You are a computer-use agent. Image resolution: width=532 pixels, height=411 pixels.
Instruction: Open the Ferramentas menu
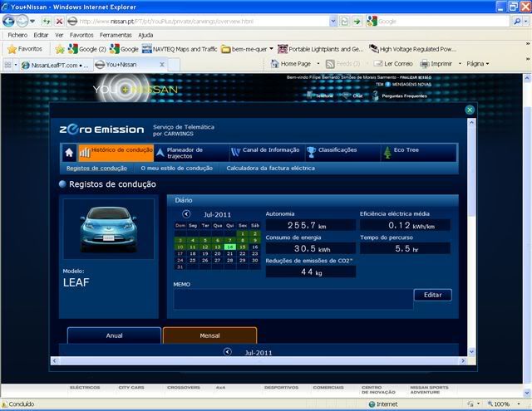click(116, 35)
